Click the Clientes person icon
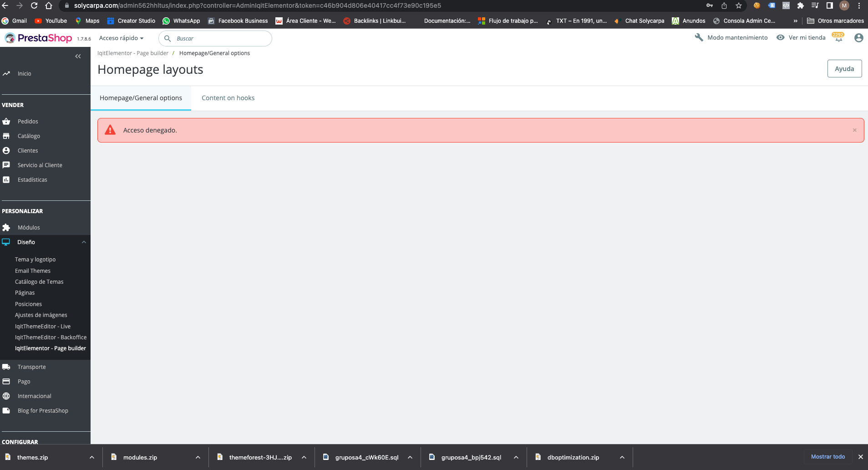868x470 pixels. pos(6,150)
